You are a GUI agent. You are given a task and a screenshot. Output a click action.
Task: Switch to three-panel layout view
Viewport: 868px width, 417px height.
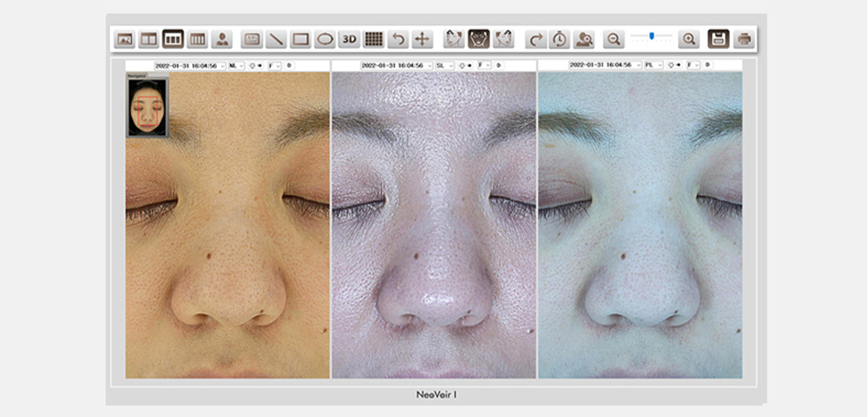(173, 39)
